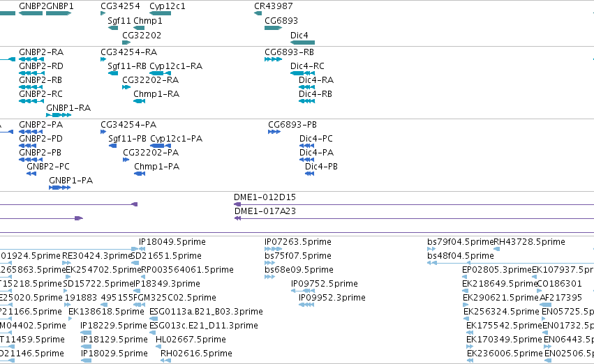Screen dimensions: 594x364
Task: Click EST HL02667.5prime
Action: [191, 340]
